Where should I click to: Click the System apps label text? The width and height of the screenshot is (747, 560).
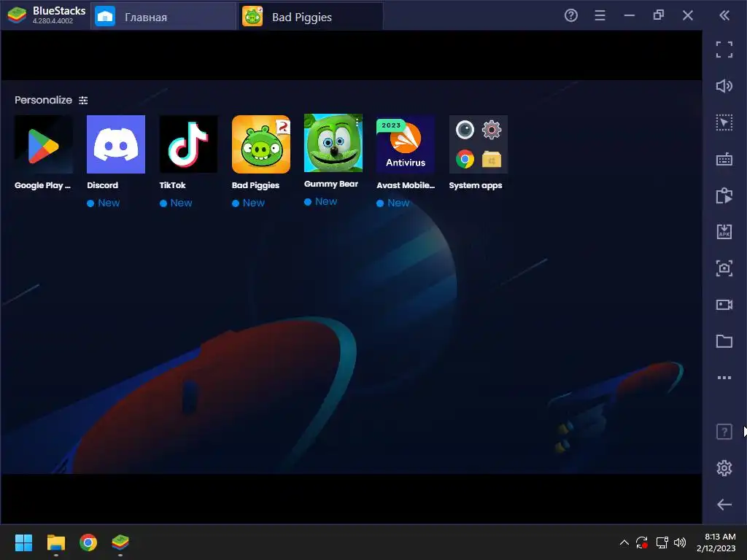click(x=476, y=185)
